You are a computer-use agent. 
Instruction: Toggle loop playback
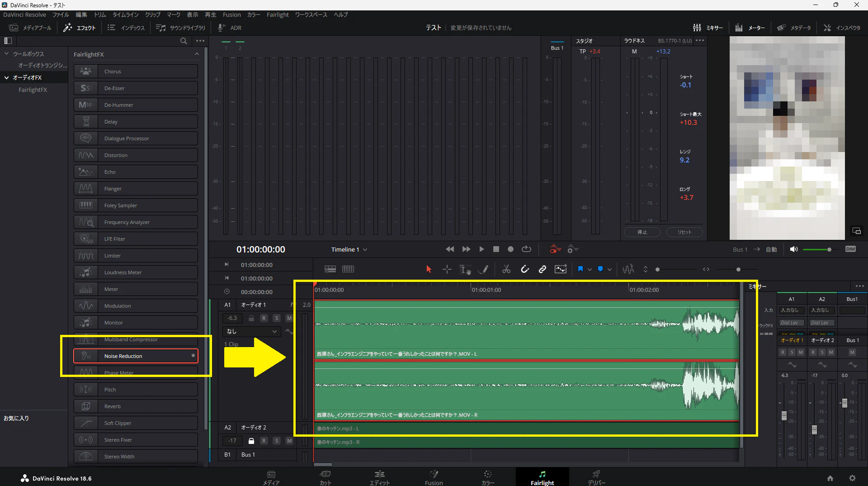click(526, 249)
